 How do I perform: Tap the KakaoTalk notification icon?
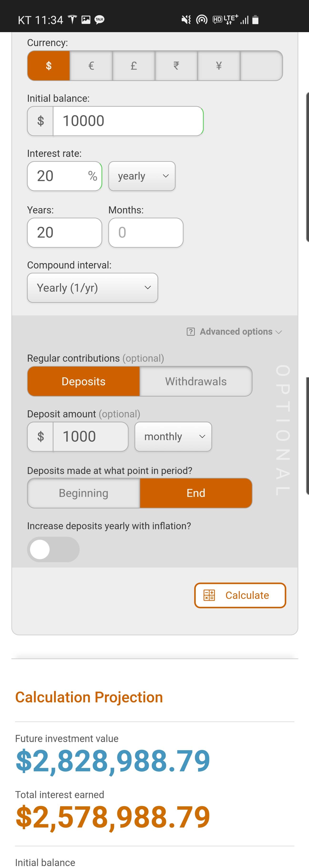click(99, 20)
